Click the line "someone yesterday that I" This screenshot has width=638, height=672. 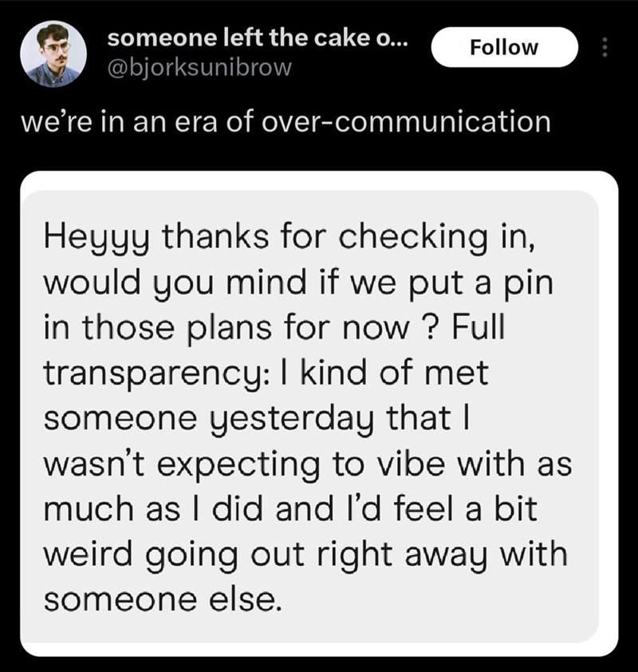(257, 419)
